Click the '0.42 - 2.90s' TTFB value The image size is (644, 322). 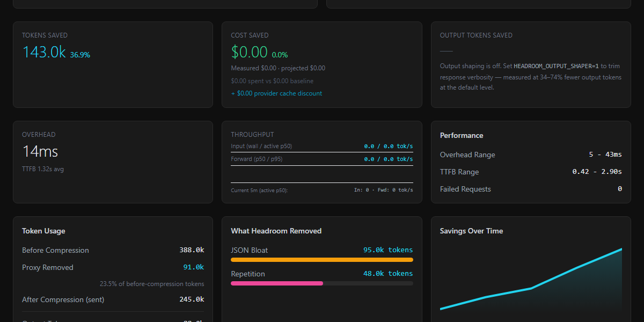click(x=597, y=172)
